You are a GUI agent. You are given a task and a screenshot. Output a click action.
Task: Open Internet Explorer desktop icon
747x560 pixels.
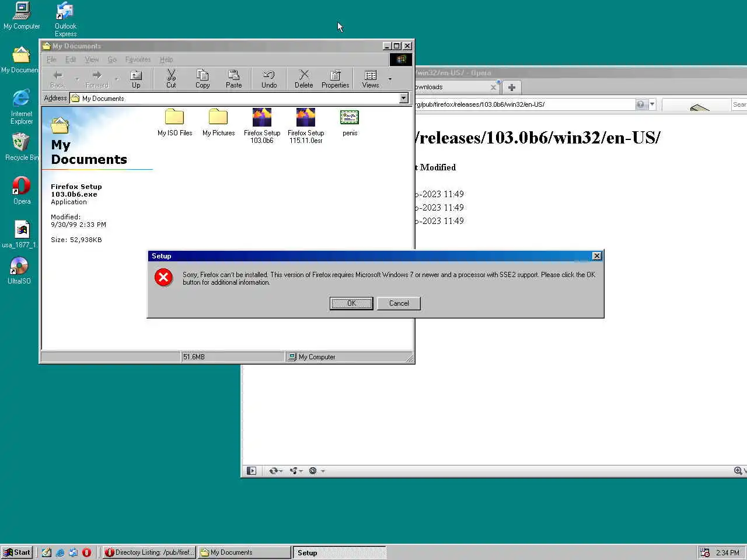(x=22, y=107)
